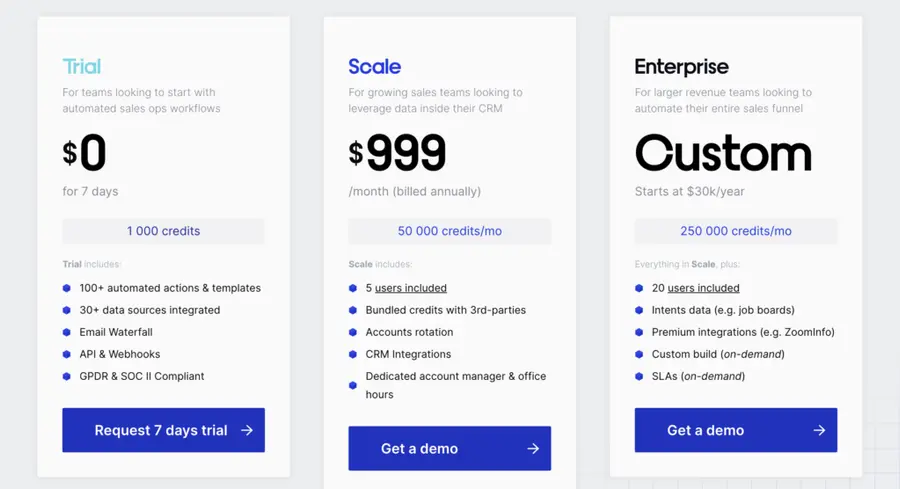The width and height of the screenshot is (900, 489).
Task: Click bullet icon beside Accounts rotation
Action: coord(352,332)
